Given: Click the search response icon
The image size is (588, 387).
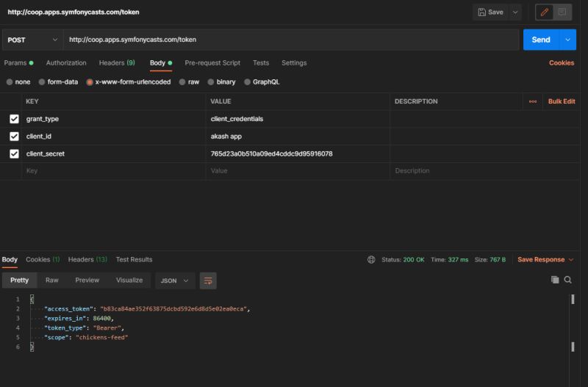Looking at the screenshot, I should [567, 280].
